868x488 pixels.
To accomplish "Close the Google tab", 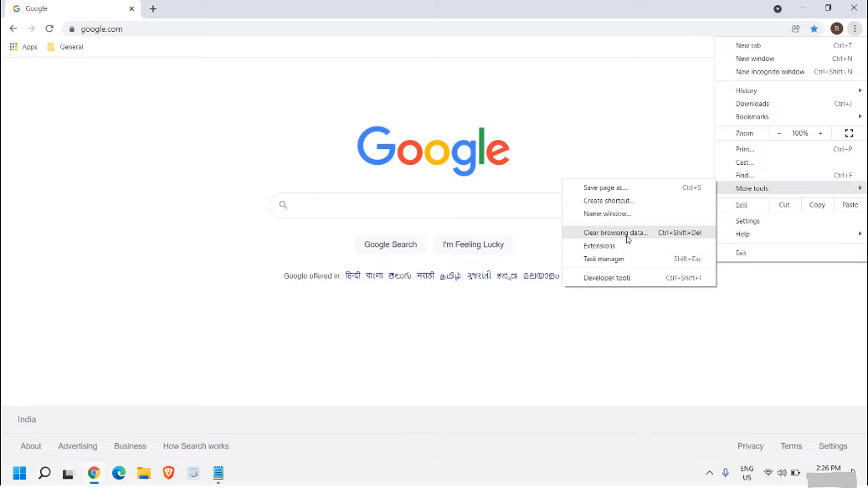I will click(x=131, y=9).
